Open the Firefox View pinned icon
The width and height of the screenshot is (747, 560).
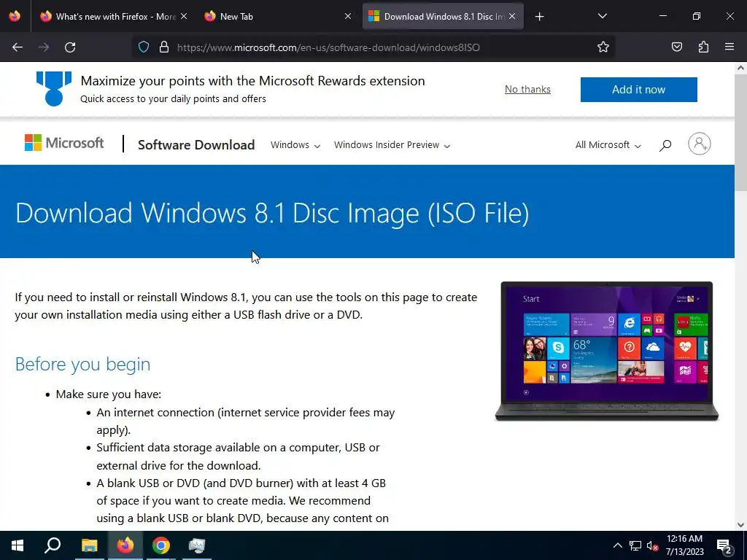tap(15, 16)
